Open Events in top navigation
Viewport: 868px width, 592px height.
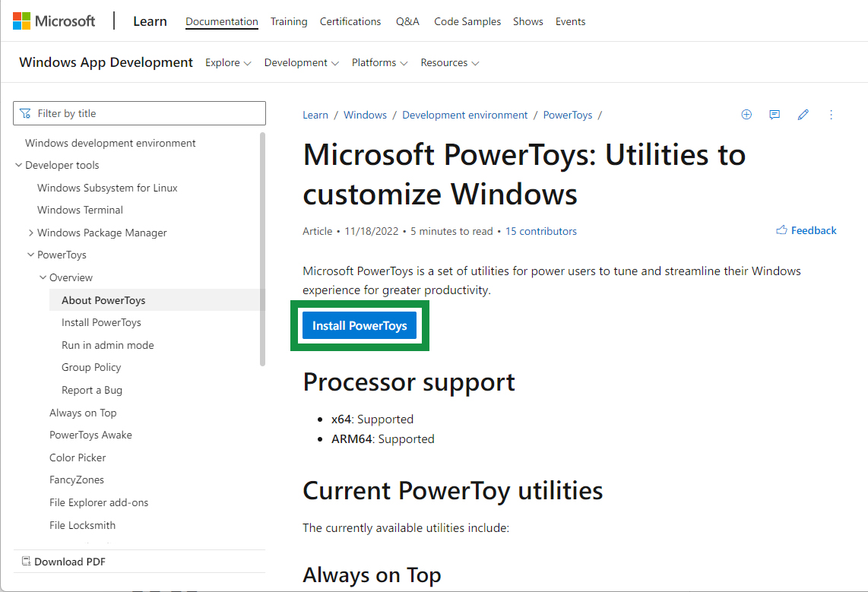pos(570,21)
